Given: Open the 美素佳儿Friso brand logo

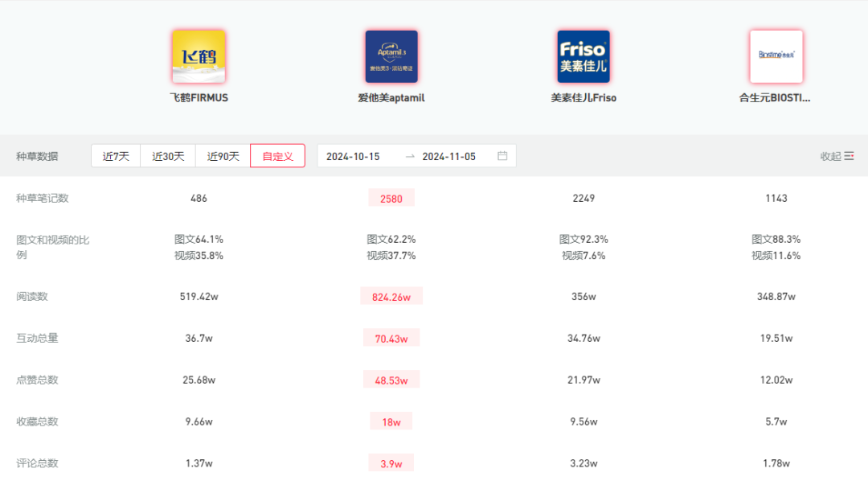Looking at the screenshot, I should tap(583, 56).
